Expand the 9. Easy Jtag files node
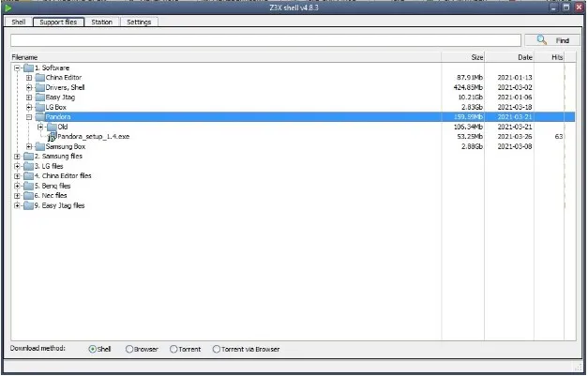The width and height of the screenshot is (588, 376). [17, 205]
